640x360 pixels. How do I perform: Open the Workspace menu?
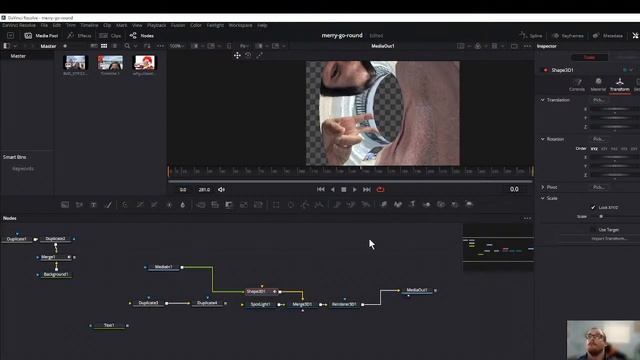tap(240, 25)
